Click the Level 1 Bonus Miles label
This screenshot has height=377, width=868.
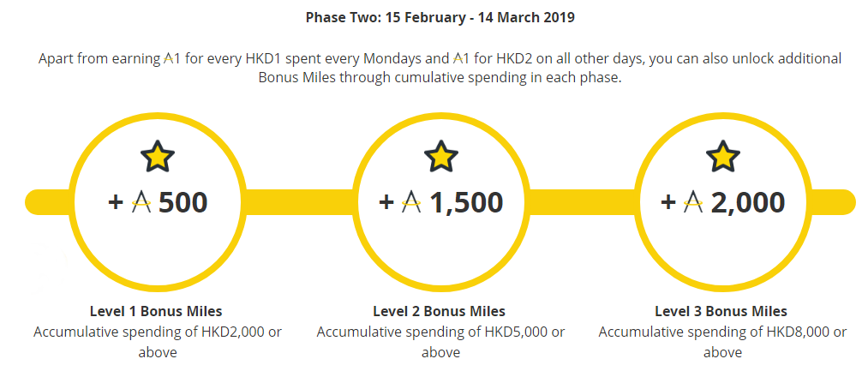coord(156,311)
